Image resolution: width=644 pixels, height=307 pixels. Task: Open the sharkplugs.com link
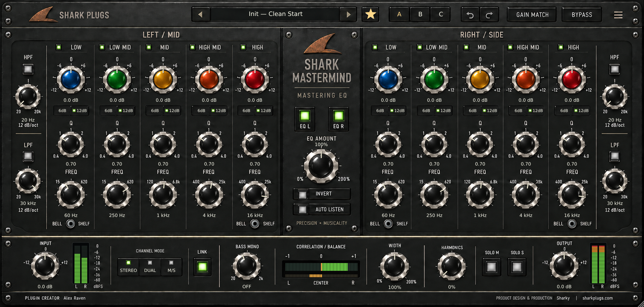coord(598,298)
